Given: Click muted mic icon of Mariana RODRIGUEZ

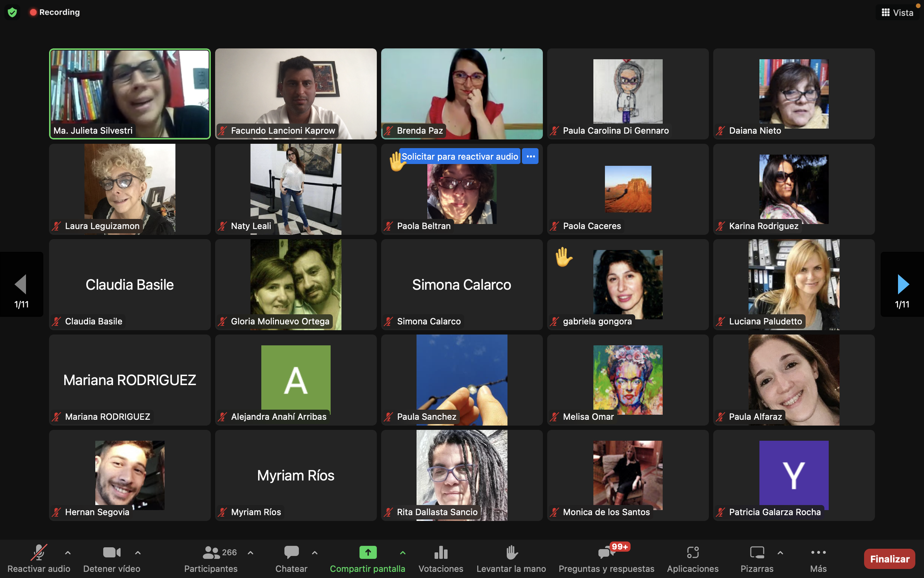Looking at the screenshot, I should tap(57, 417).
